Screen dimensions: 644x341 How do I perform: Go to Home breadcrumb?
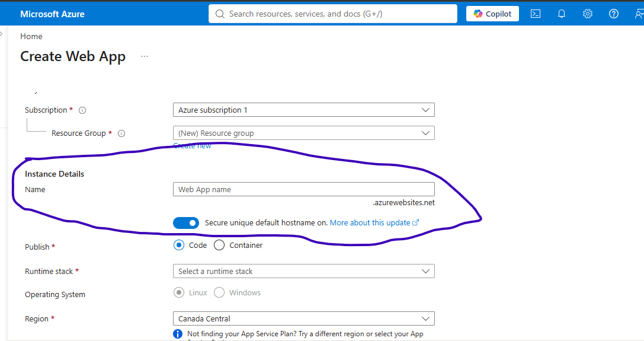(x=31, y=36)
